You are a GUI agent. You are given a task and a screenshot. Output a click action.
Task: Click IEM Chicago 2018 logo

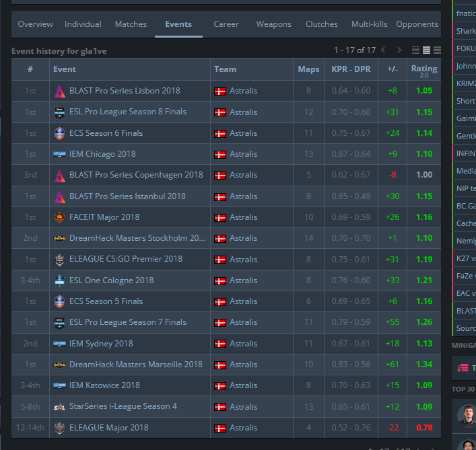click(59, 154)
